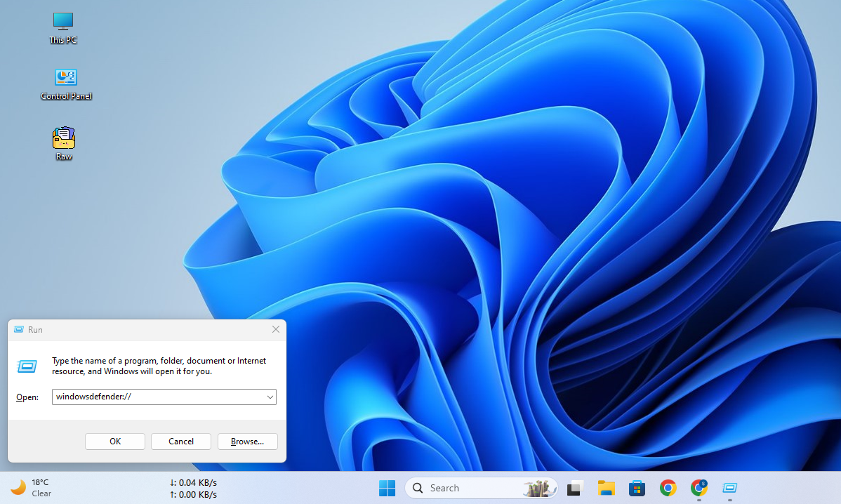Click the Run app icon in taskbar
Screen dimensions: 841x504
(x=730, y=488)
